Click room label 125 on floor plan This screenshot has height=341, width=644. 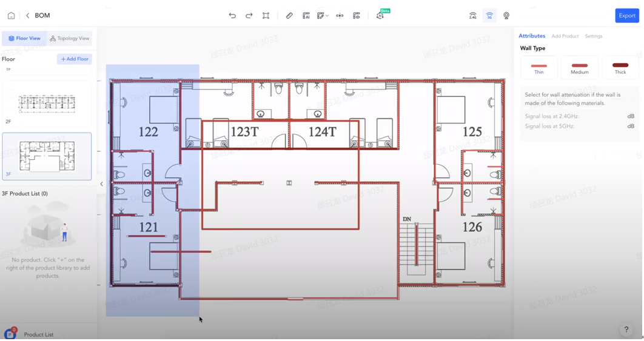[472, 131]
